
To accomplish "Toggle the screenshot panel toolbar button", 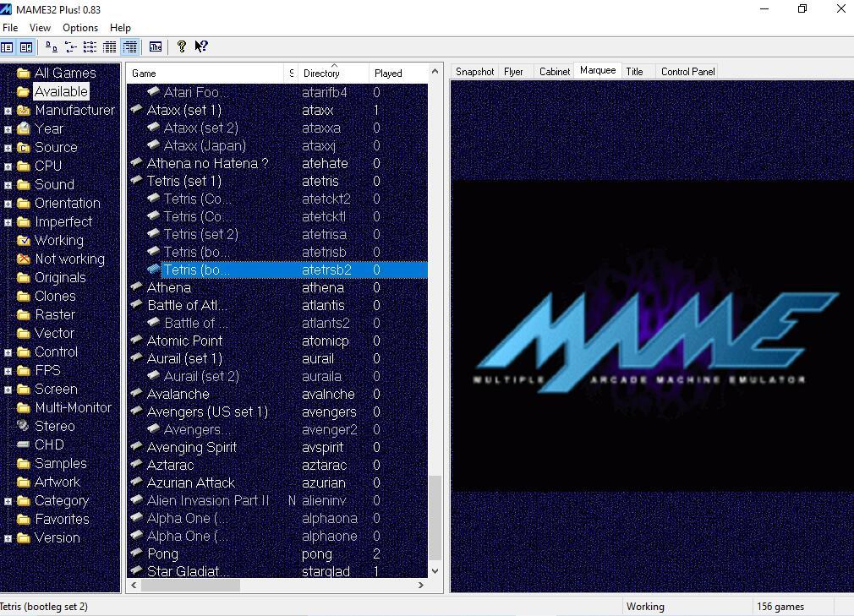I will click(26, 47).
